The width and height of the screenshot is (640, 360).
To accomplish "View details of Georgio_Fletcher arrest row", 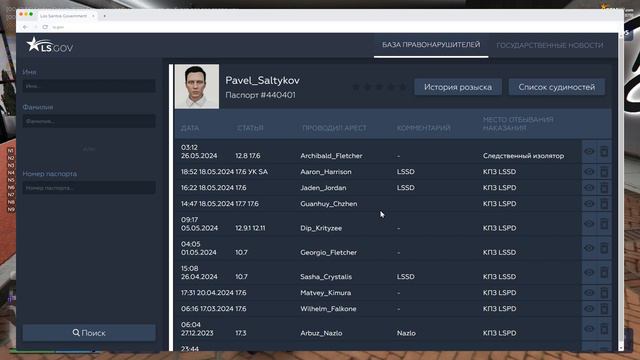I will click(x=589, y=248).
